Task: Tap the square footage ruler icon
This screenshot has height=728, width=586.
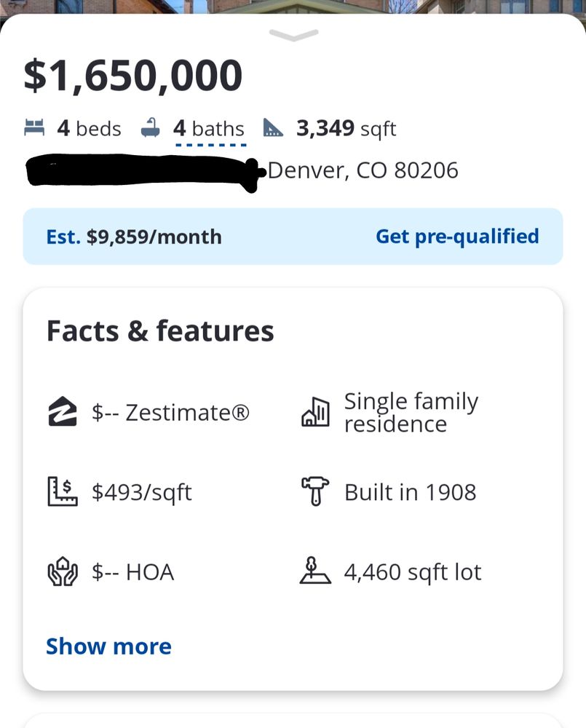Action: click(273, 128)
